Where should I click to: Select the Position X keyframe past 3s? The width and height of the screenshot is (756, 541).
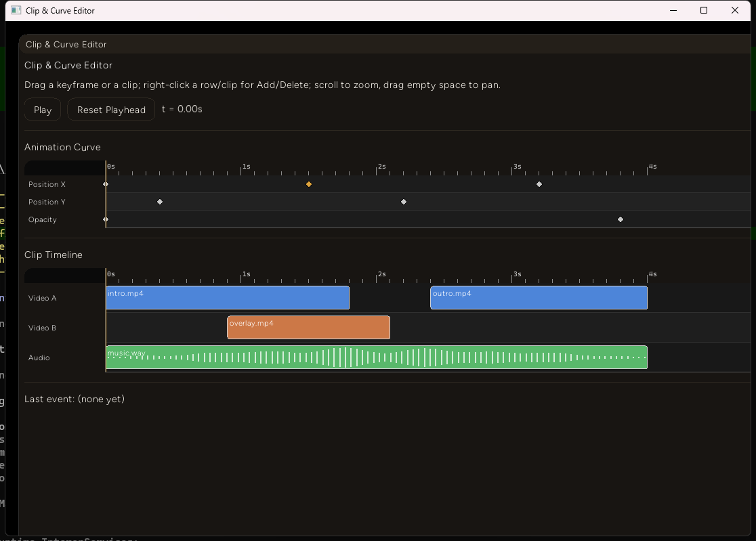539,184
